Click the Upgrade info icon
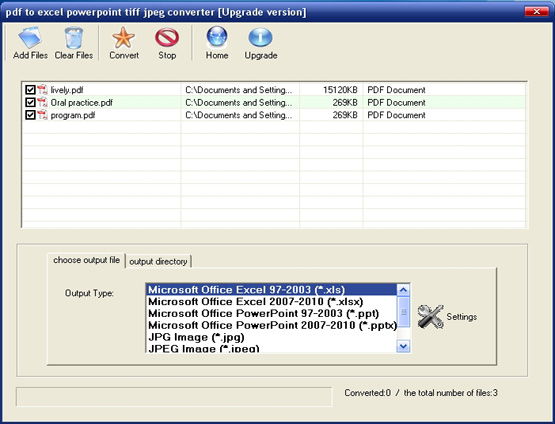The height and width of the screenshot is (424, 555). tap(261, 38)
